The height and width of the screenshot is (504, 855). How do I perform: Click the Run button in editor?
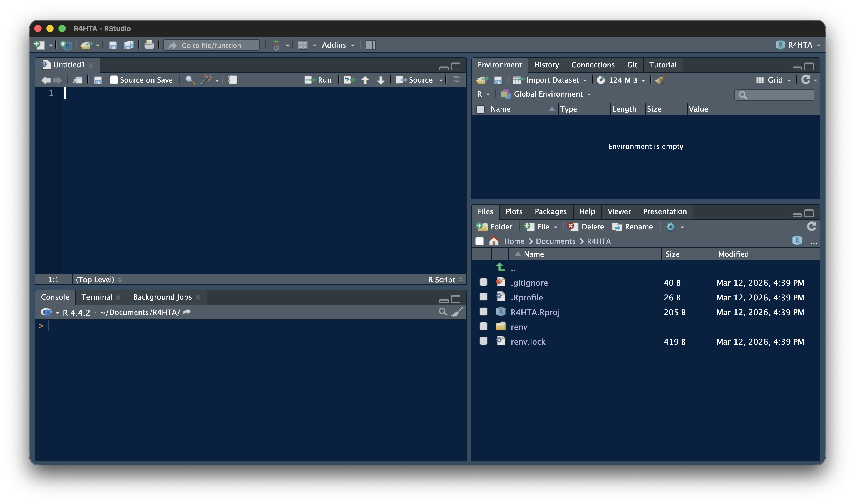click(318, 80)
